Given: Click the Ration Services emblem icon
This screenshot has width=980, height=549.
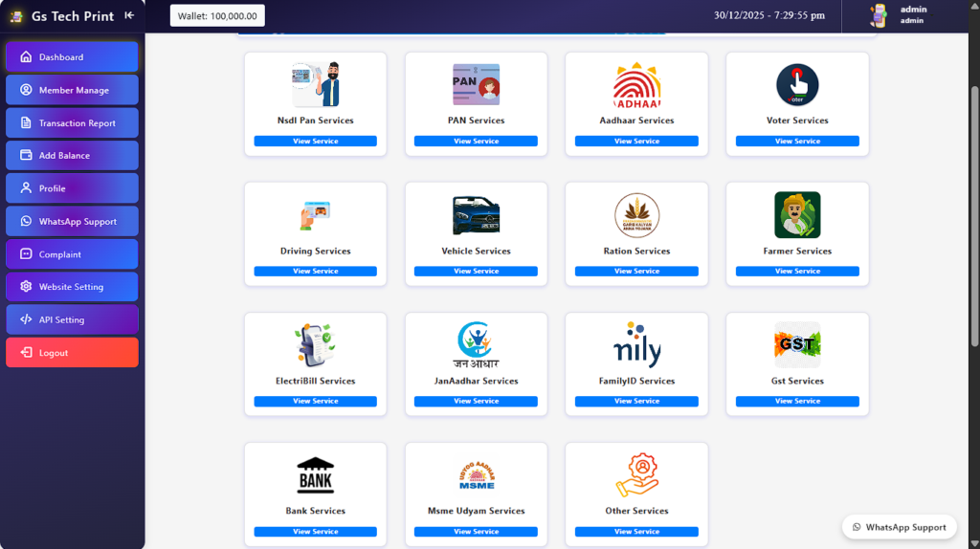Looking at the screenshot, I should point(636,215).
